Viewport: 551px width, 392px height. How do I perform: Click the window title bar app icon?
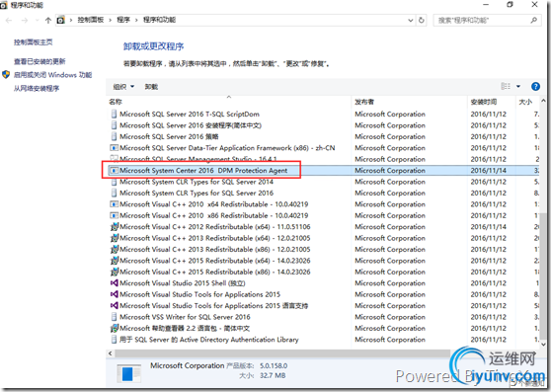(x=4, y=5)
